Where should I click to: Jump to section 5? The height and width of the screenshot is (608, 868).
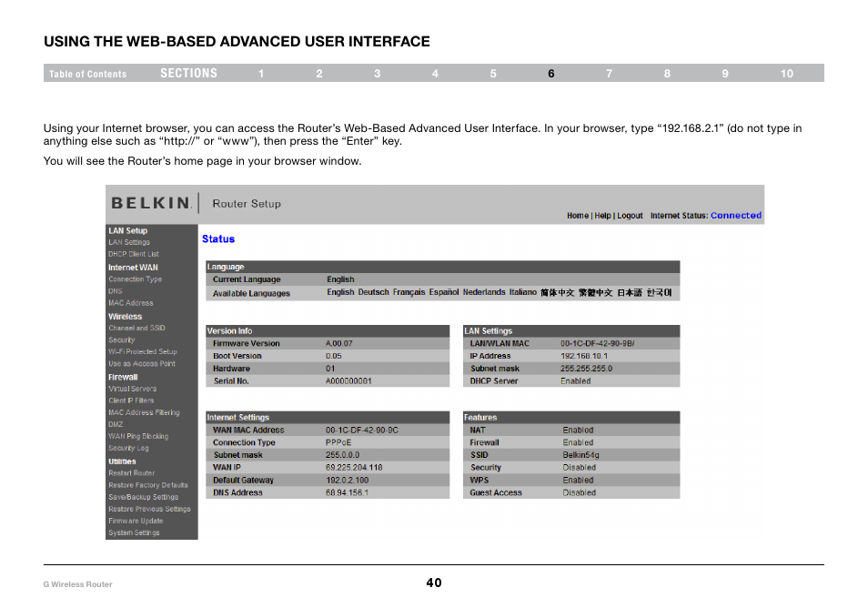point(493,74)
